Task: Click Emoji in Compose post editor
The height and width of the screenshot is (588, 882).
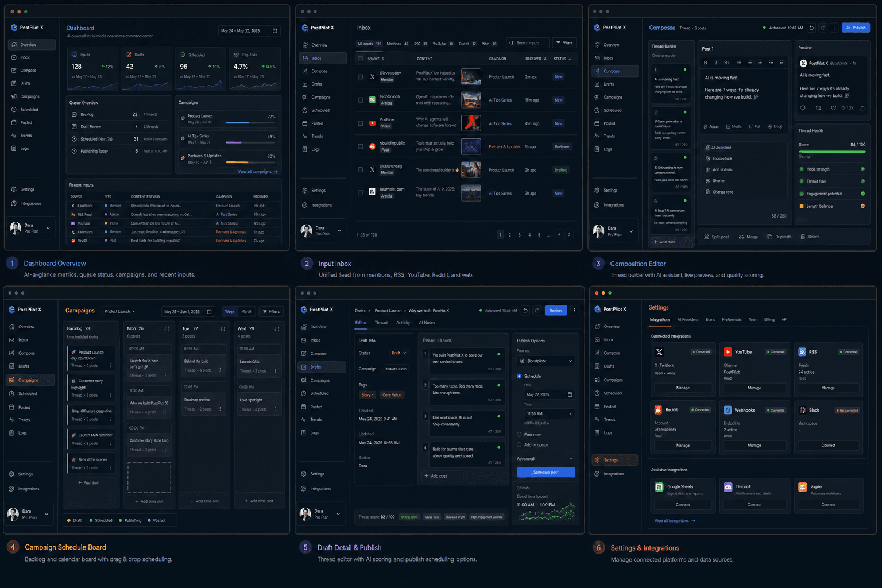Action: click(x=775, y=126)
